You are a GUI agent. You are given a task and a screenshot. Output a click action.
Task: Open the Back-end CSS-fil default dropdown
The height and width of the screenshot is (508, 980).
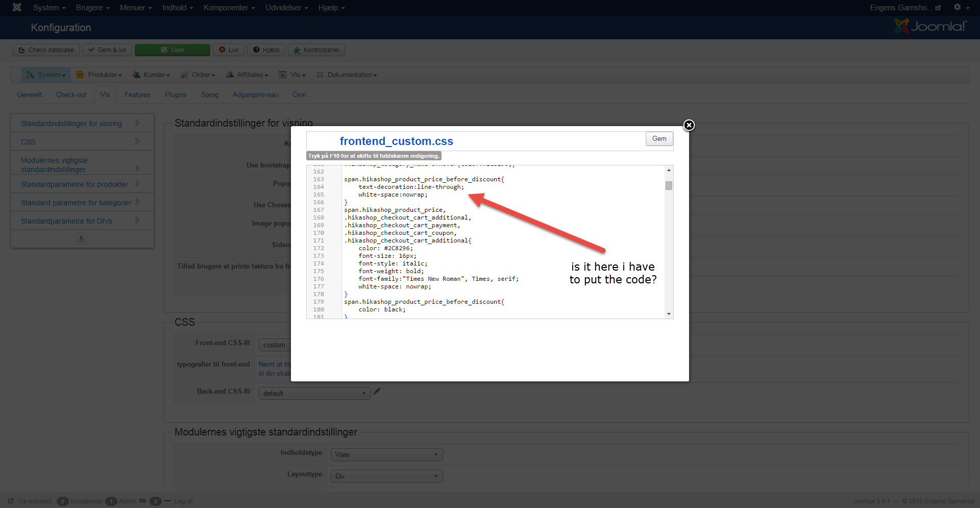pyautogui.click(x=314, y=393)
